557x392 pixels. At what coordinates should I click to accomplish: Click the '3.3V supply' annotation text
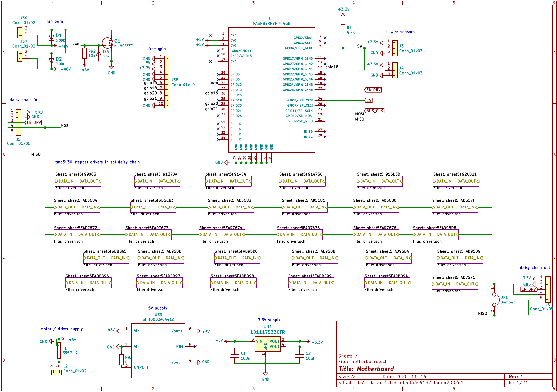click(x=269, y=320)
